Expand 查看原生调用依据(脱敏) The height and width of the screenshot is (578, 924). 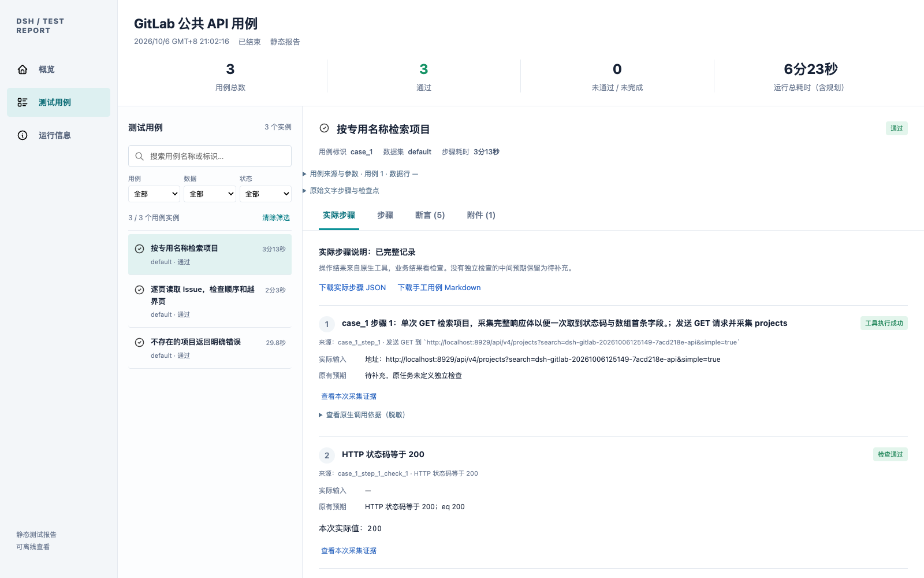[x=362, y=414]
